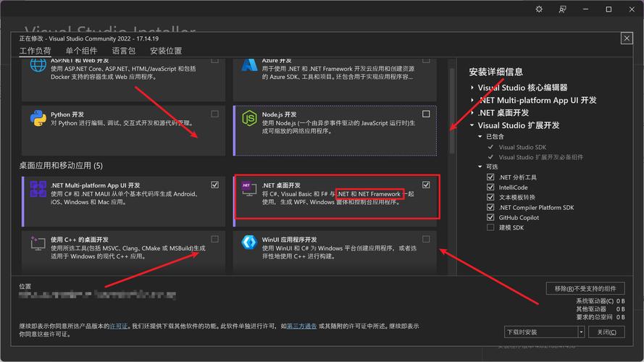Open installer settings gear icon

click(x=539, y=9)
